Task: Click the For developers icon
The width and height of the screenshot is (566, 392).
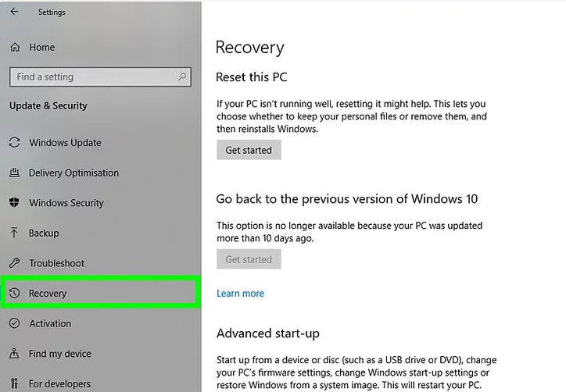Action: [14, 383]
